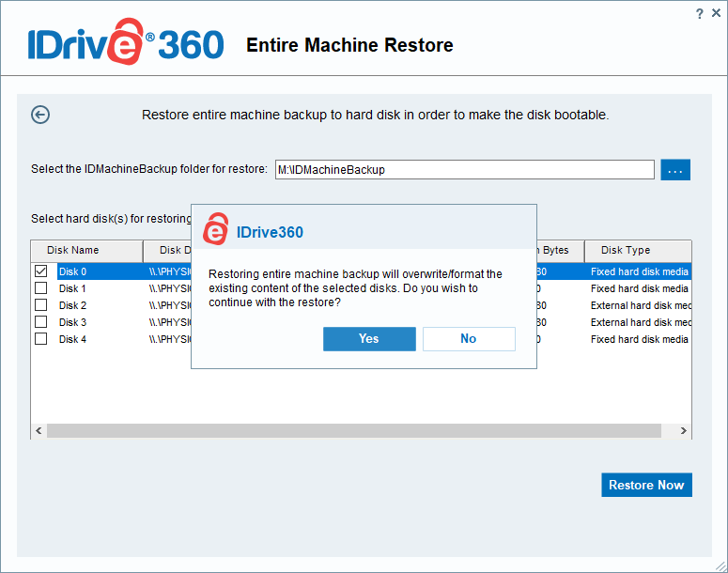Screen dimensions: 728x573
Task: Confirm the restore by clicking Yes
Action: pos(369,339)
